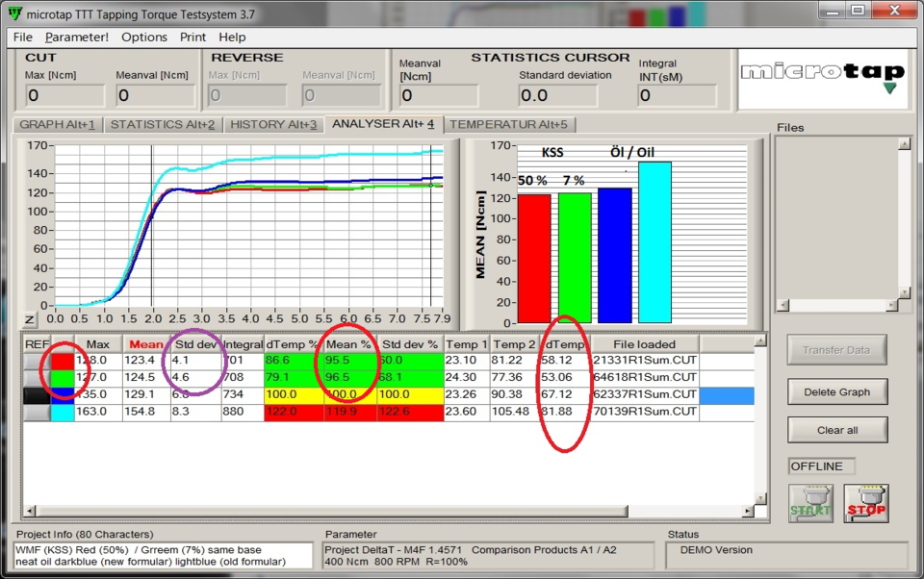
Task: Click the Integral INT(sM) field
Action: (677, 95)
